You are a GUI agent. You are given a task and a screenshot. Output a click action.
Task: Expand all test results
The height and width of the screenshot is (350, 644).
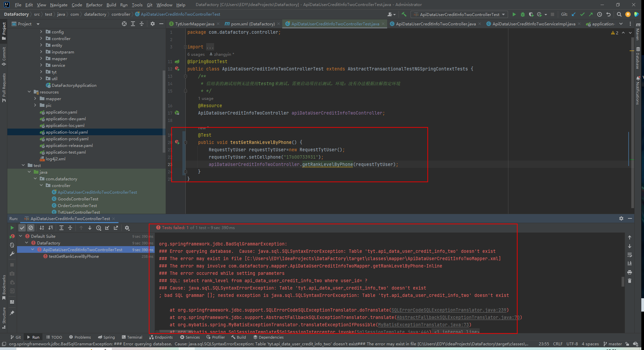(61, 228)
